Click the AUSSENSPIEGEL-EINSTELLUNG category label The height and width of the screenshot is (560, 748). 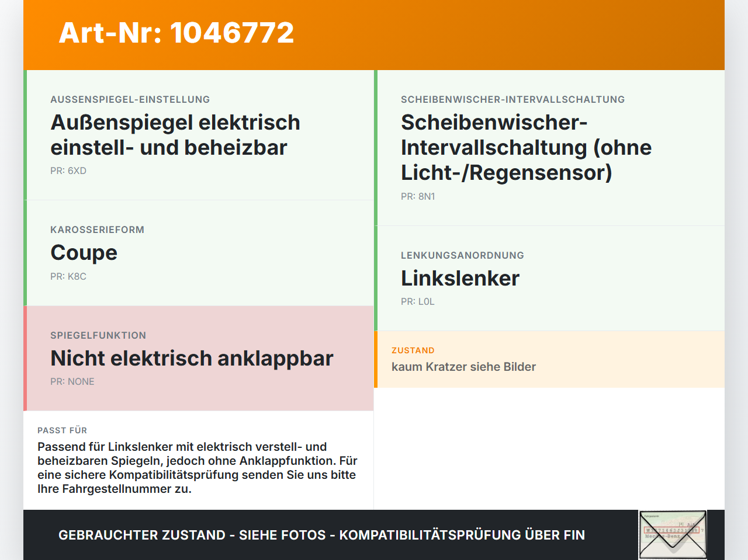click(130, 99)
